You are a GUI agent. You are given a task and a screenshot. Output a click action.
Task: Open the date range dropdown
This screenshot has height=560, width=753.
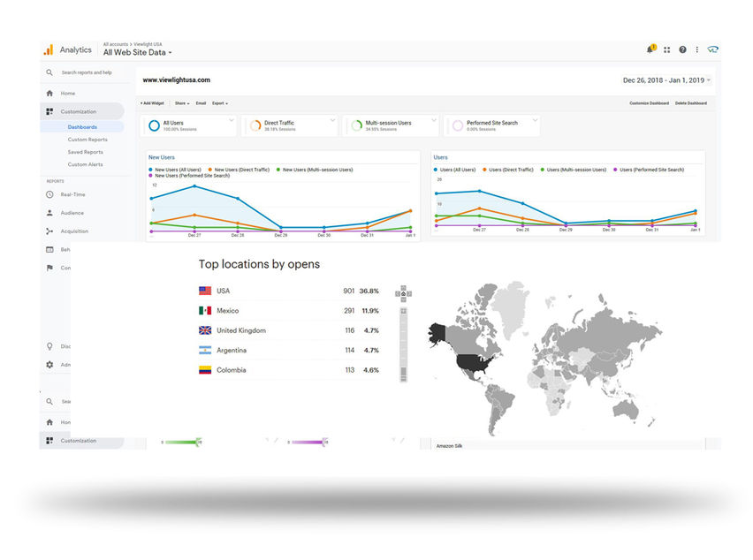[666, 80]
